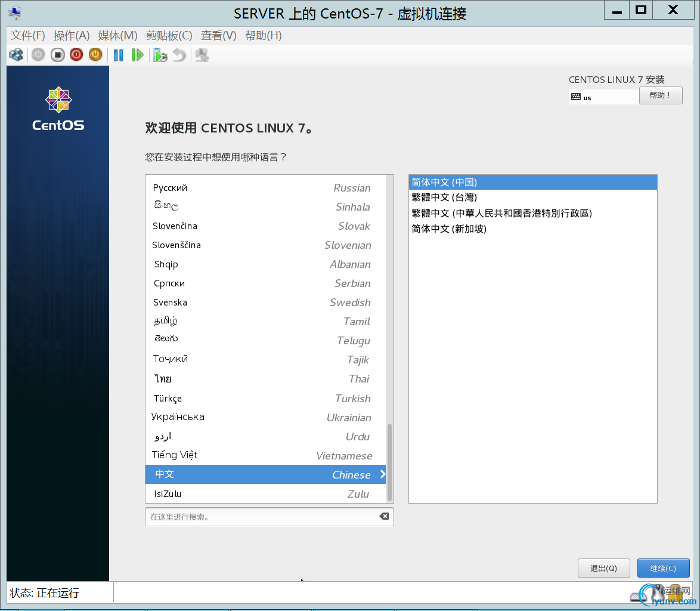Click the Enhanced Session toolbar icon
700x611 pixels.
coord(202,55)
